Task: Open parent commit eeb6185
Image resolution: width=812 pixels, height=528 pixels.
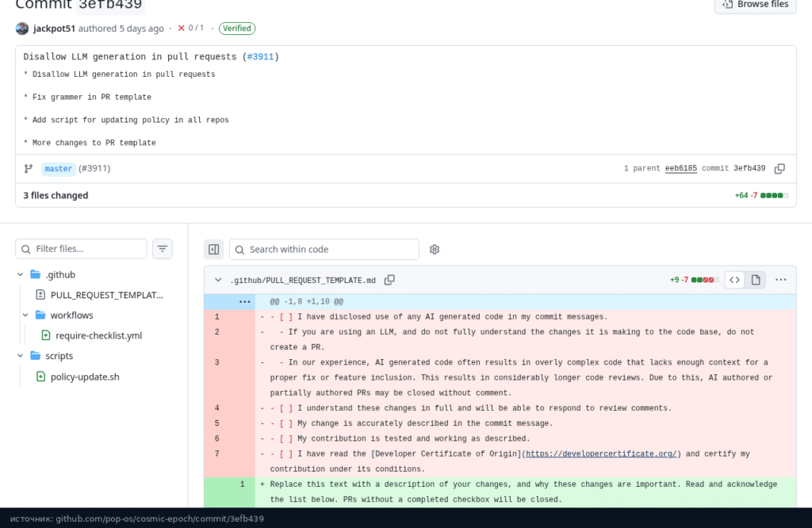Action: pyautogui.click(x=680, y=168)
